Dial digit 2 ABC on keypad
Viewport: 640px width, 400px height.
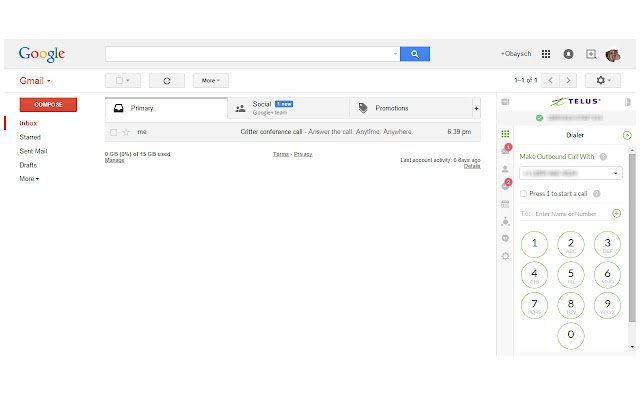coord(571,244)
